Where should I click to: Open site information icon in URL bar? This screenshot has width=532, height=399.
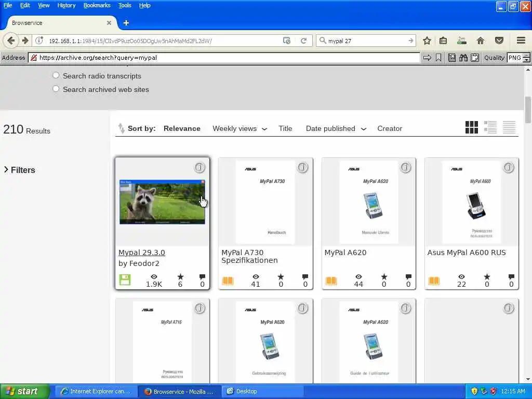[x=39, y=41]
